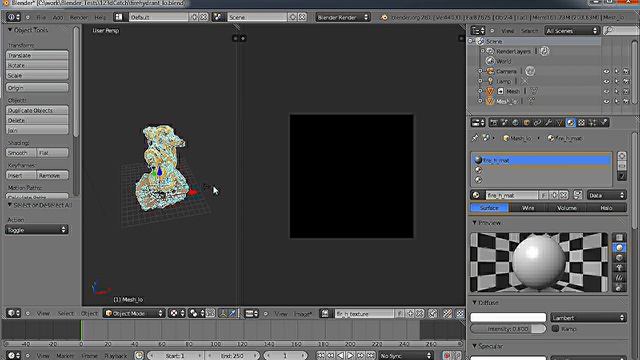Viewport: 640px width, 360px height.
Task: Open the Help menu in the top bar
Action: pos(100,18)
